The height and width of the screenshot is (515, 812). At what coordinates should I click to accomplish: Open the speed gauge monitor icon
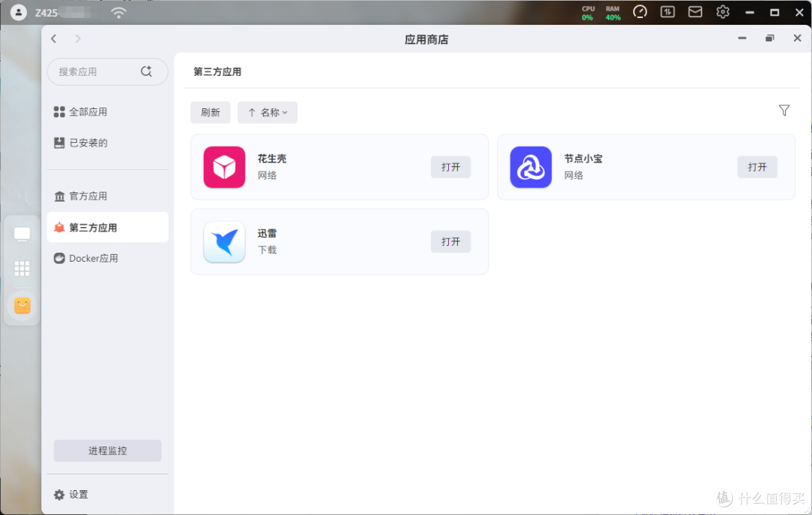tap(640, 12)
